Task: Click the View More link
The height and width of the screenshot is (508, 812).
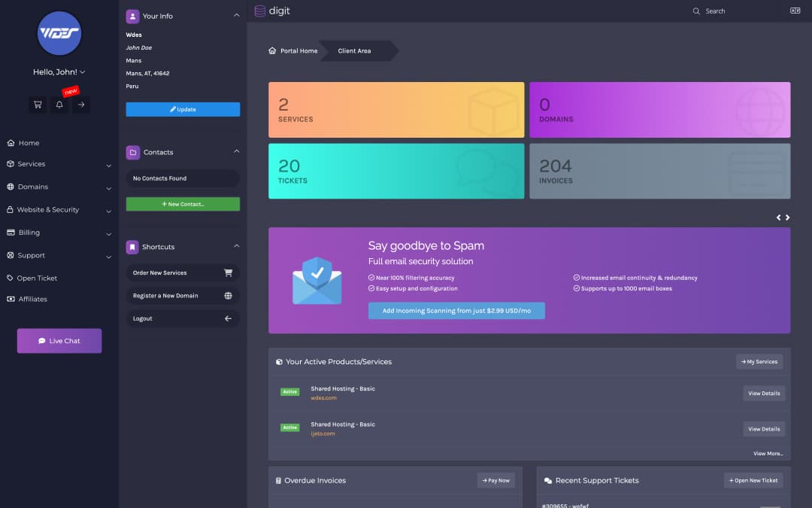Action: [768, 454]
